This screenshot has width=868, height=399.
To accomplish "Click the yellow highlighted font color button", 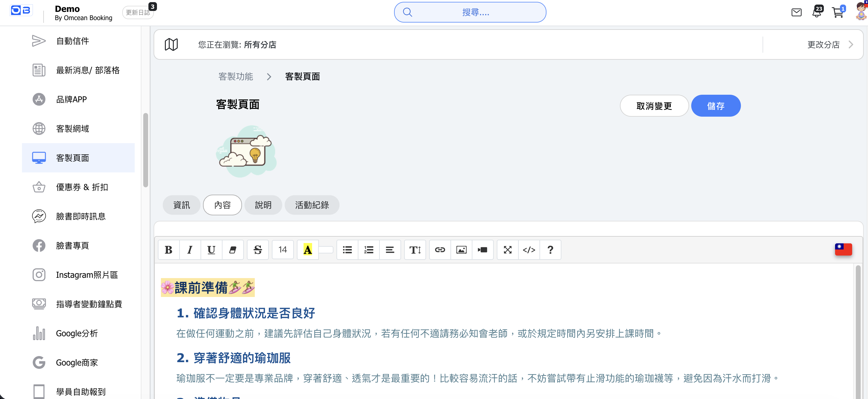I will (307, 249).
